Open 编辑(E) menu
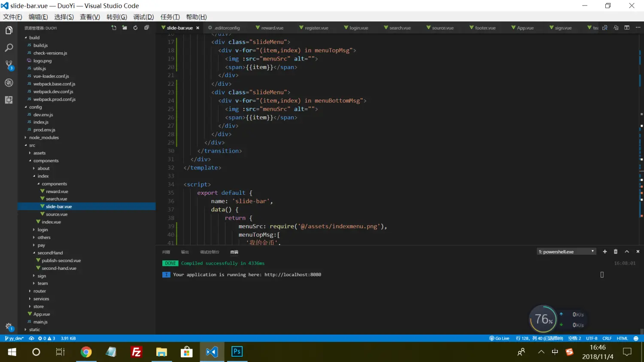 [x=38, y=17]
